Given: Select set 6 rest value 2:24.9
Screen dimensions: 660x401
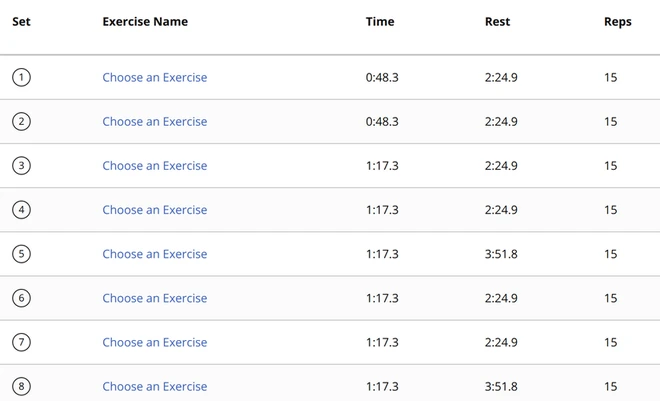Looking at the screenshot, I should [x=501, y=298].
